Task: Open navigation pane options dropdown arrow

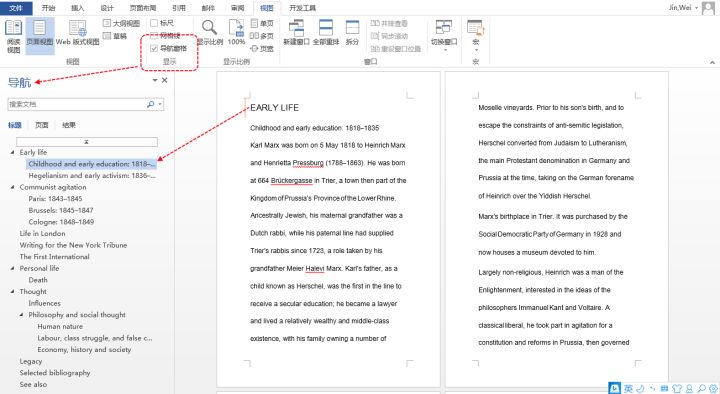Action: 155,80
